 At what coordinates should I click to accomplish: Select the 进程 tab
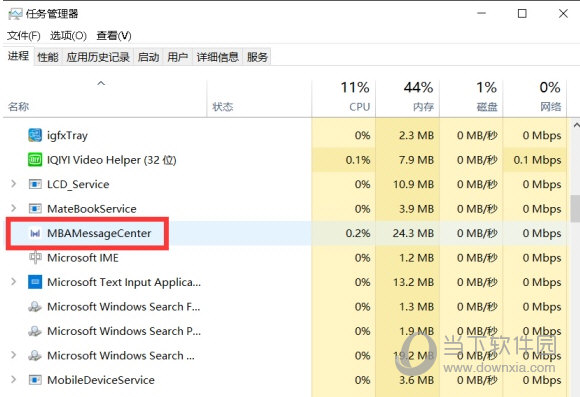click(x=18, y=56)
